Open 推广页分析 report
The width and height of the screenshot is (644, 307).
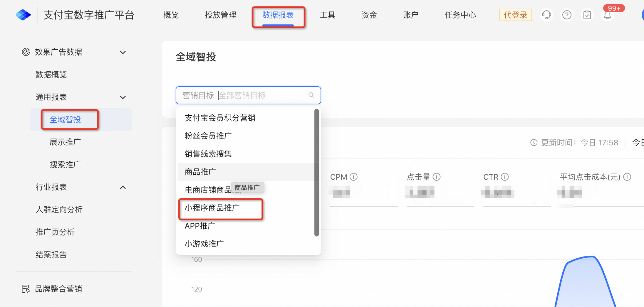tap(55, 232)
